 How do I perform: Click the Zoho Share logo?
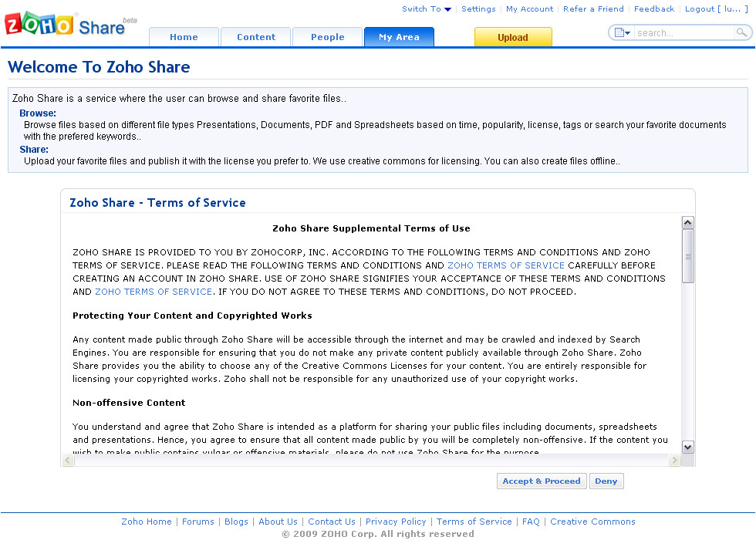coord(71,24)
